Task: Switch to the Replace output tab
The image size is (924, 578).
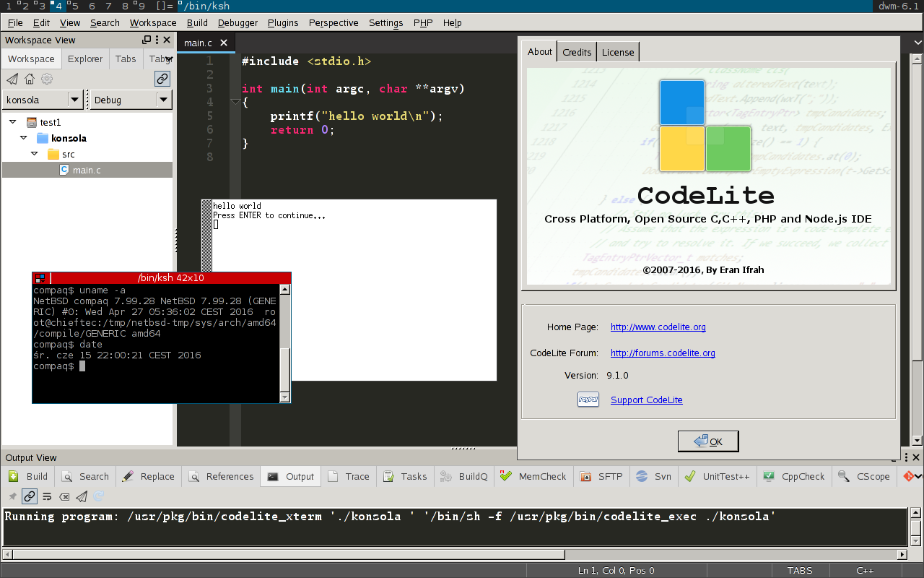Action: tap(148, 476)
